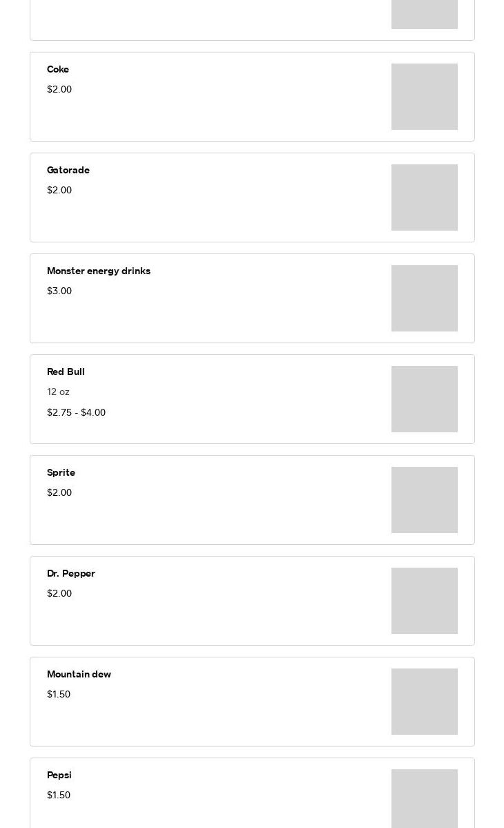504x828 pixels.
Task: Open the Gatorade menu item name
Action: point(68,171)
